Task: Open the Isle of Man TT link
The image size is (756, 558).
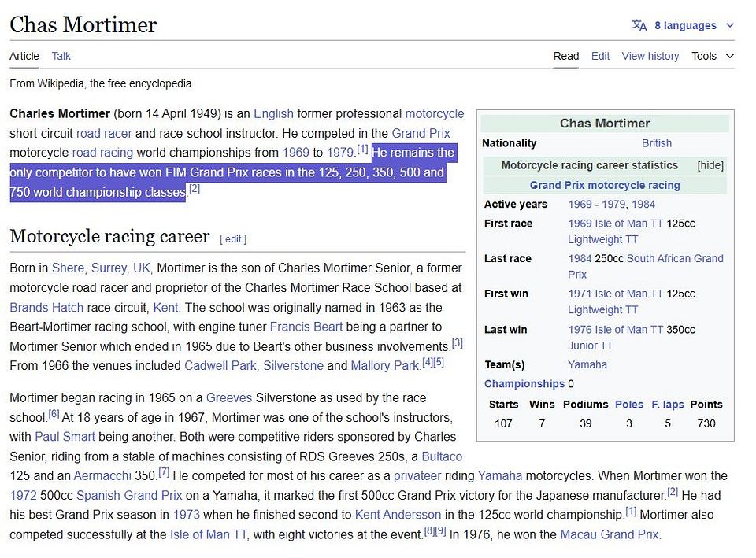Action: (208, 534)
